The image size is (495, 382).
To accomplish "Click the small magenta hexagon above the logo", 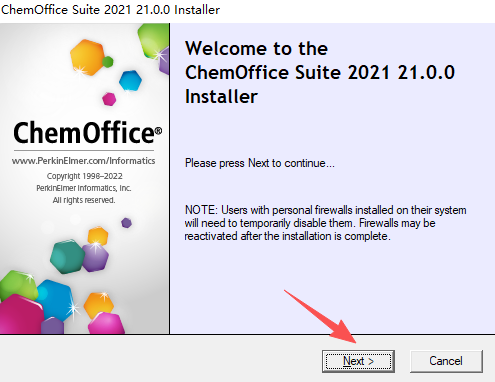I will [x=109, y=99].
